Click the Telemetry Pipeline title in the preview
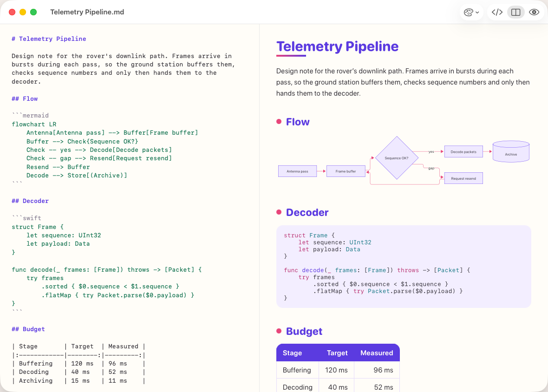Viewport: 548px width, 392px height. click(x=337, y=46)
